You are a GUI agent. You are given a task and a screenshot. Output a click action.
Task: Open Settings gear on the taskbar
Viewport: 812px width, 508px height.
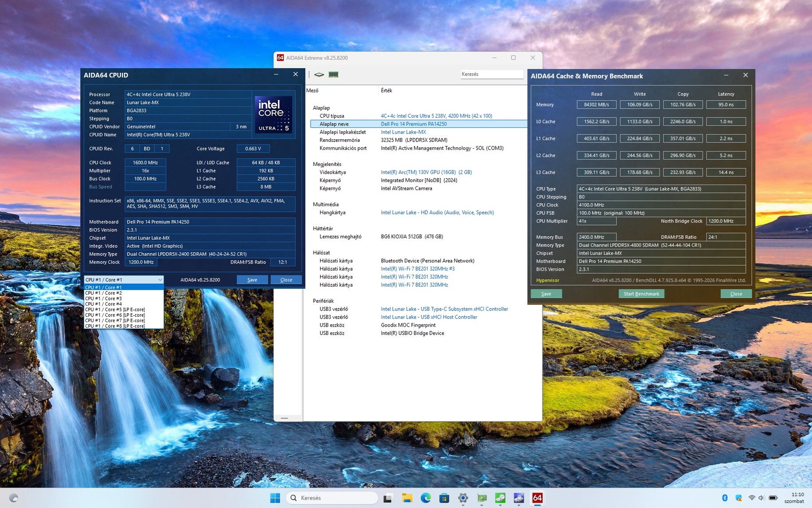[x=463, y=498]
